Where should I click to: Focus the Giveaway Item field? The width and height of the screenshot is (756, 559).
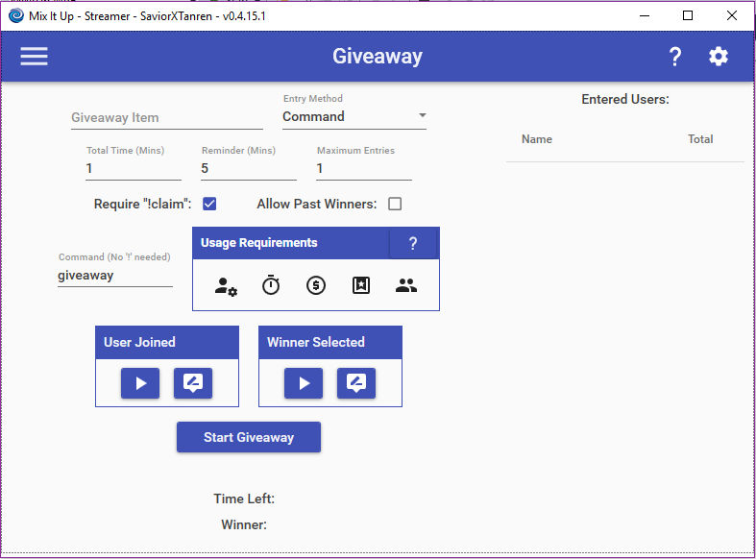(167, 118)
